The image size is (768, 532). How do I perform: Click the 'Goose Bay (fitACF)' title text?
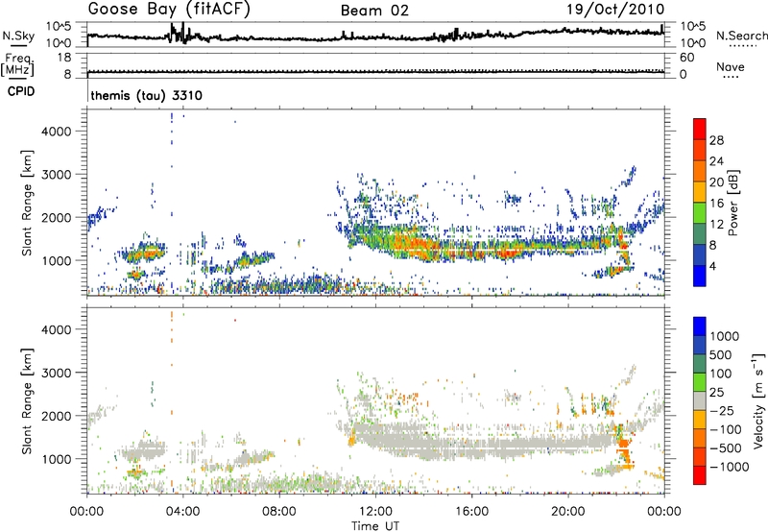(x=169, y=10)
